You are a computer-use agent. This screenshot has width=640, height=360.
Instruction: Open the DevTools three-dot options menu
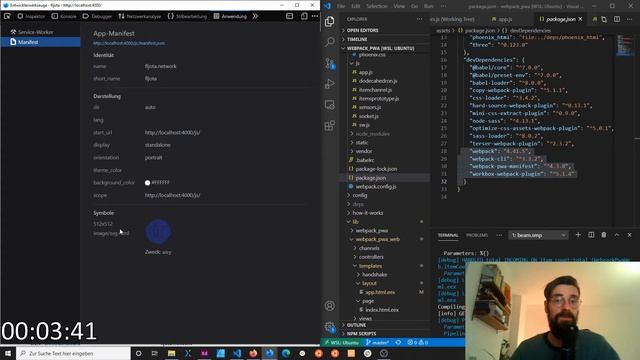pyautogui.click(x=315, y=16)
